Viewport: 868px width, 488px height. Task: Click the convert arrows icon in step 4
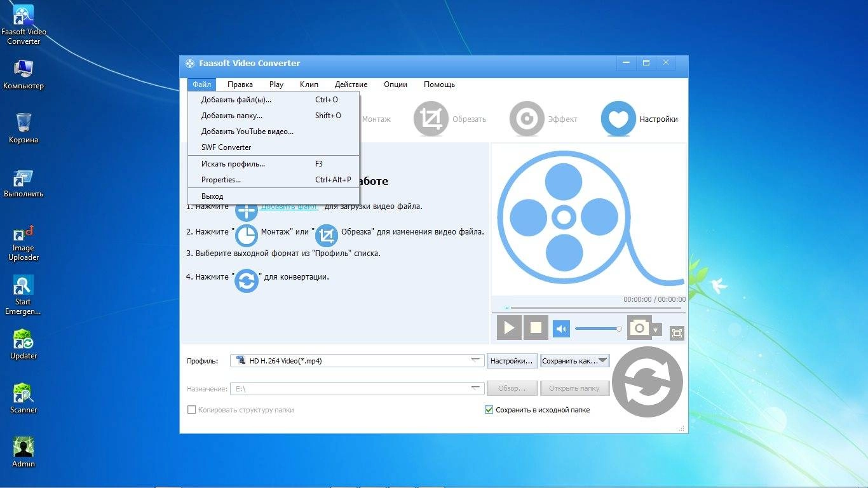coord(247,280)
